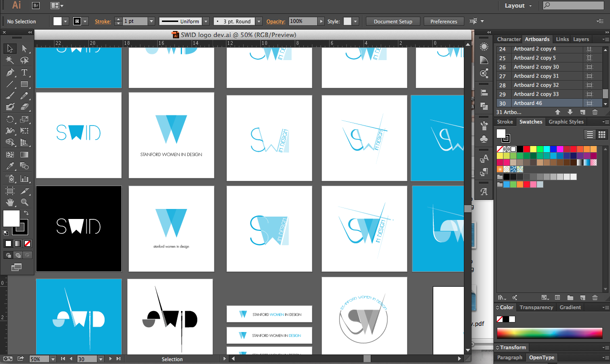
Task: Switch to the Character tab
Action: coord(509,39)
